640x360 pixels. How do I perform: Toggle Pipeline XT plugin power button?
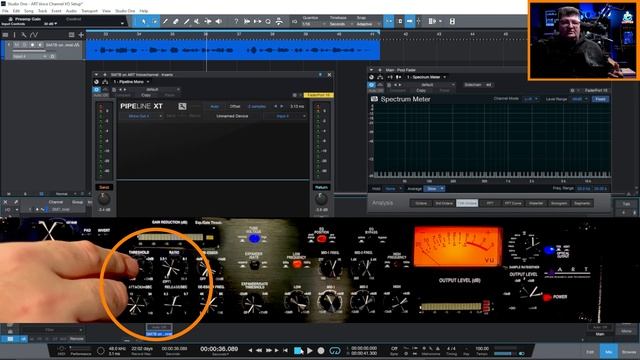97,89
